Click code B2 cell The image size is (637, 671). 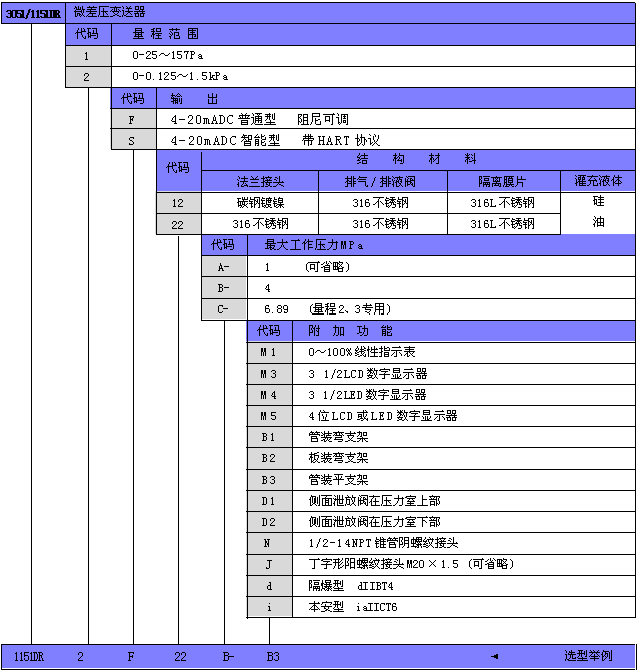[270, 458]
